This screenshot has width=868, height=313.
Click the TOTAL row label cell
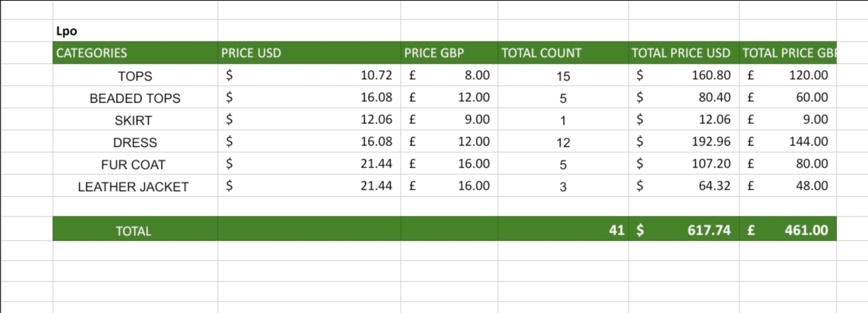click(135, 231)
